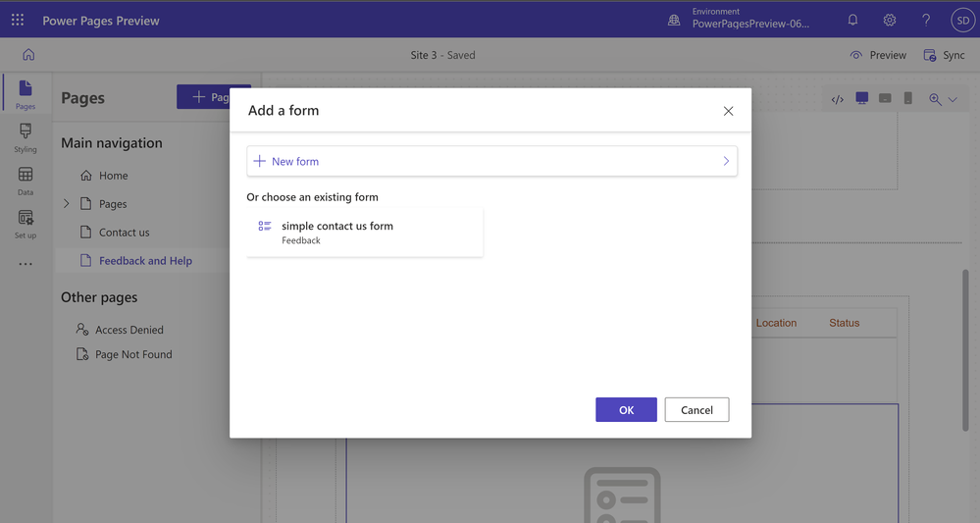Select the Pages page item
Image resolution: width=980 pixels, height=523 pixels.
(113, 204)
